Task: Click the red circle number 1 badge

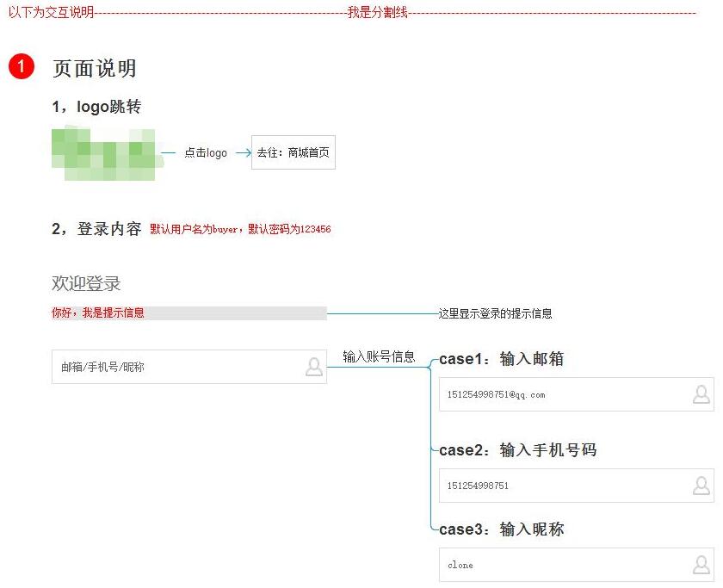Action: click(x=22, y=66)
